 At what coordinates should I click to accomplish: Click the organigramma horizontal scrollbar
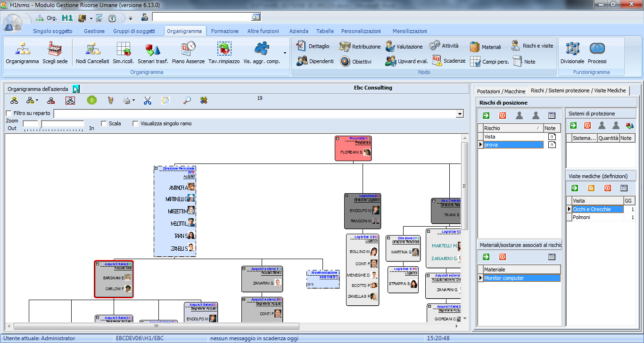pyautogui.click(x=157, y=326)
